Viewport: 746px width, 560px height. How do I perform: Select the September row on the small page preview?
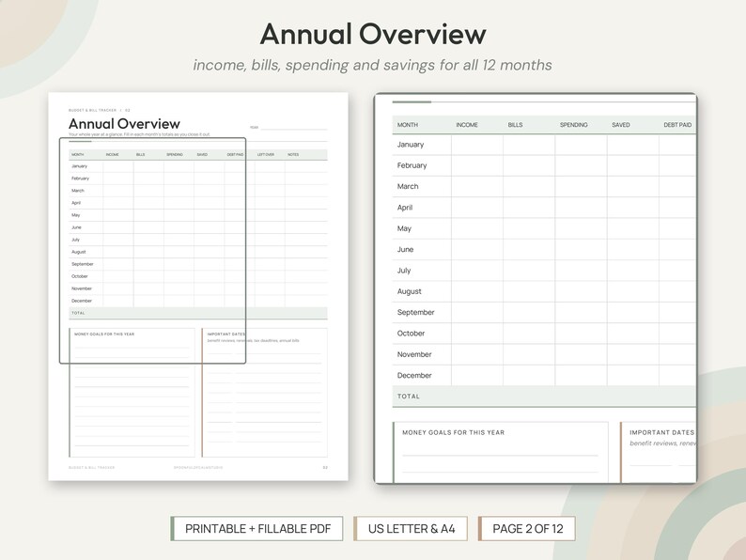point(198,264)
